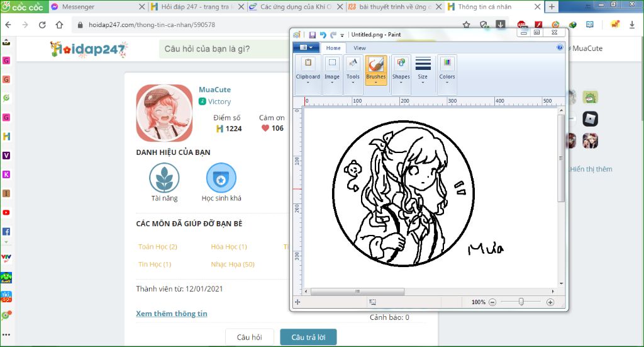Viewport: 644px width, 347px height.
Task: Click the scroll right arrow in Paint's canvas
Action: click(553, 292)
